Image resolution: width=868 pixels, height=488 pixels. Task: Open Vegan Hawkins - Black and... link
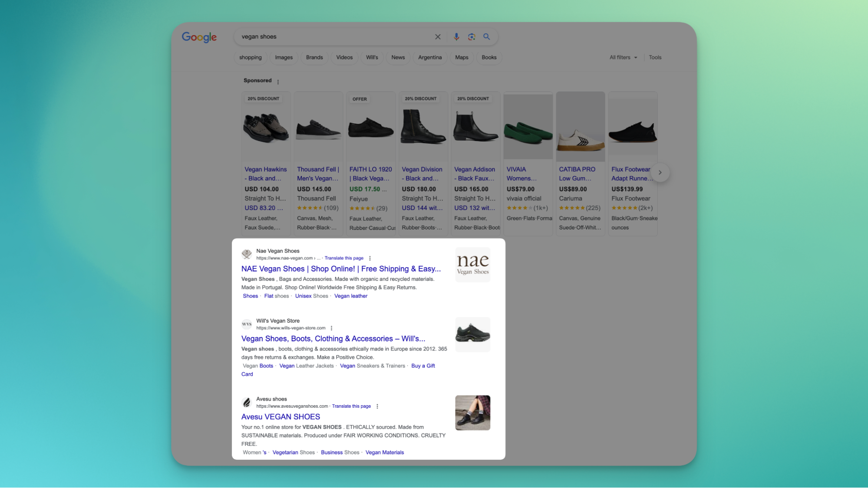point(266,174)
